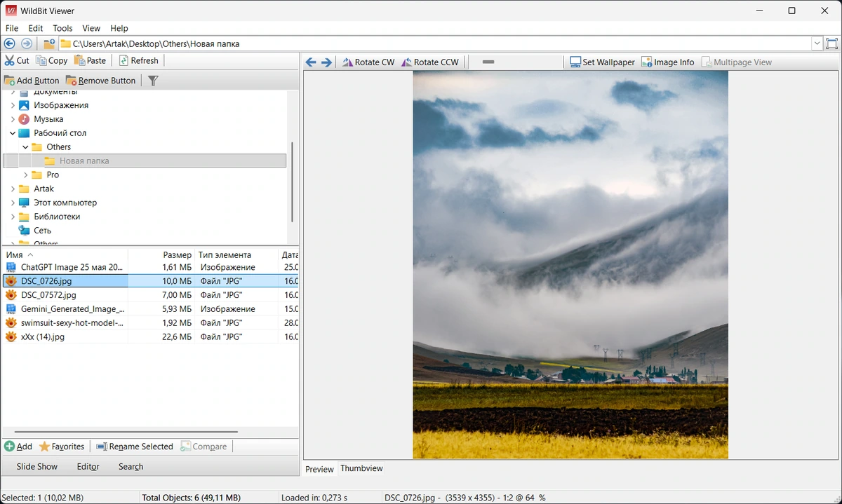Click the Изображения pictures icon

[25, 105]
